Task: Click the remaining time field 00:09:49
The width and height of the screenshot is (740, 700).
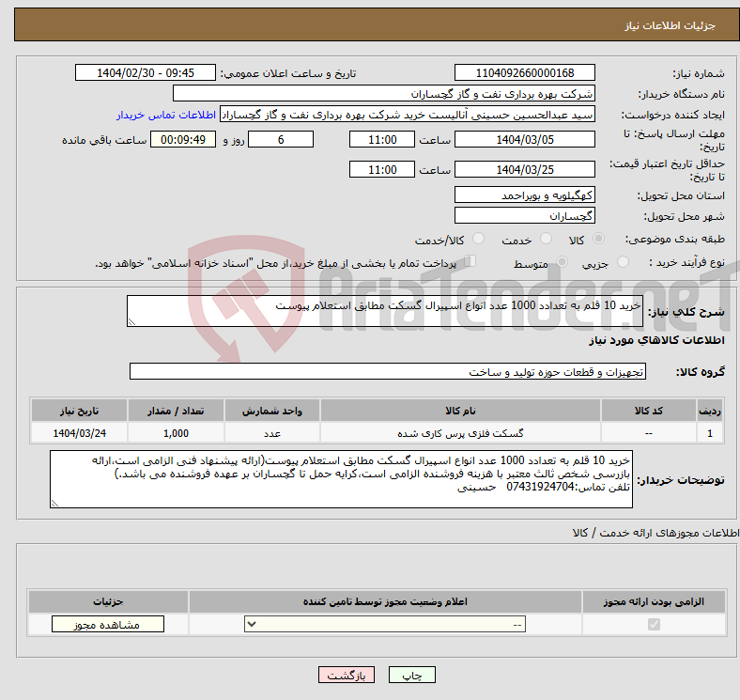Action: 183,140
